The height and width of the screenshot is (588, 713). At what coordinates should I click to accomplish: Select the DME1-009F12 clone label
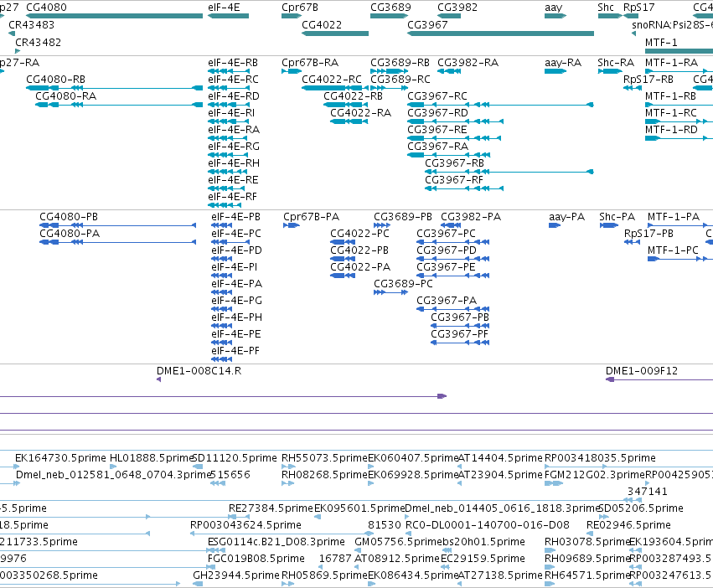[x=642, y=370]
